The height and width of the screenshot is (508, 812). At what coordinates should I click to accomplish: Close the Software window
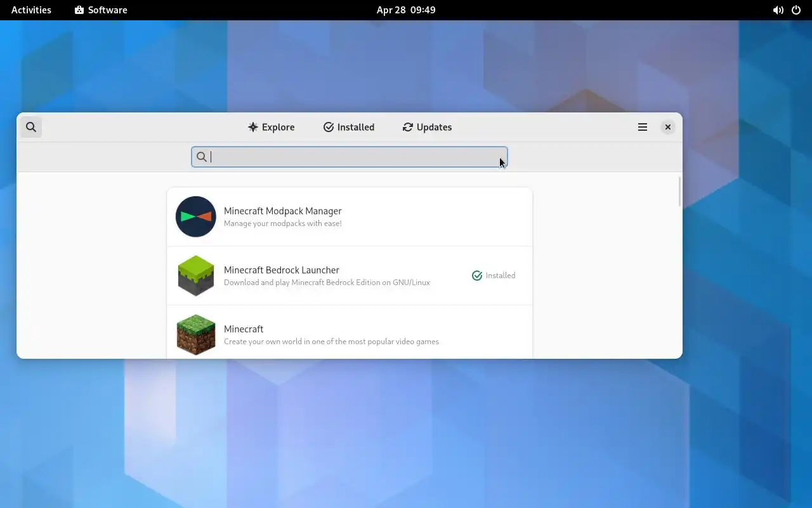pos(668,127)
